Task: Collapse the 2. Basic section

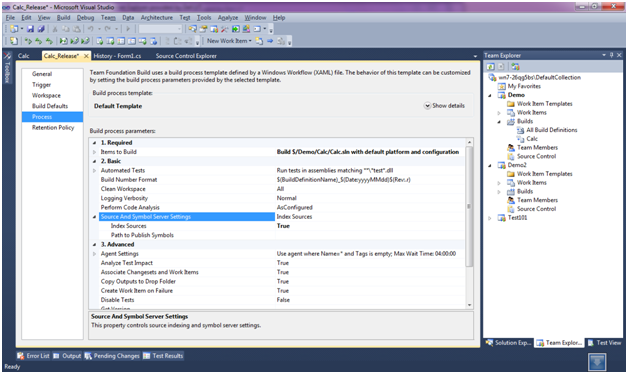Action: (x=95, y=161)
